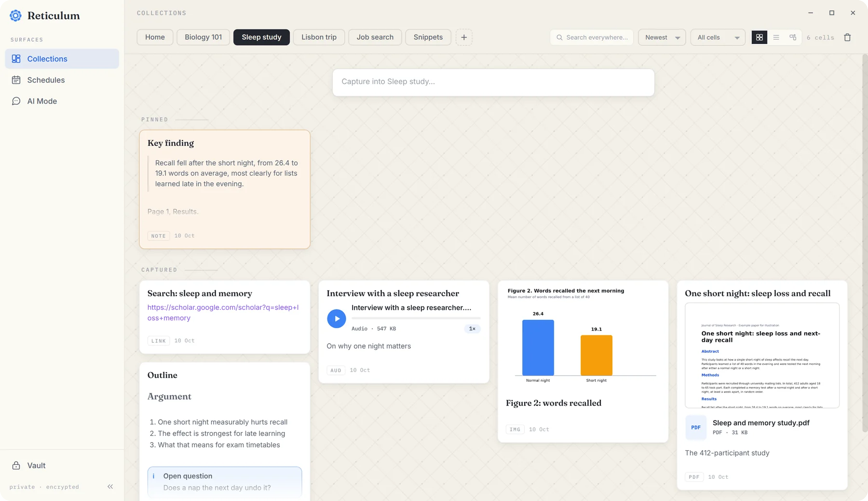The width and height of the screenshot is (868, 501).
Task: Open the Collections surface
Action: pos(62,59)
